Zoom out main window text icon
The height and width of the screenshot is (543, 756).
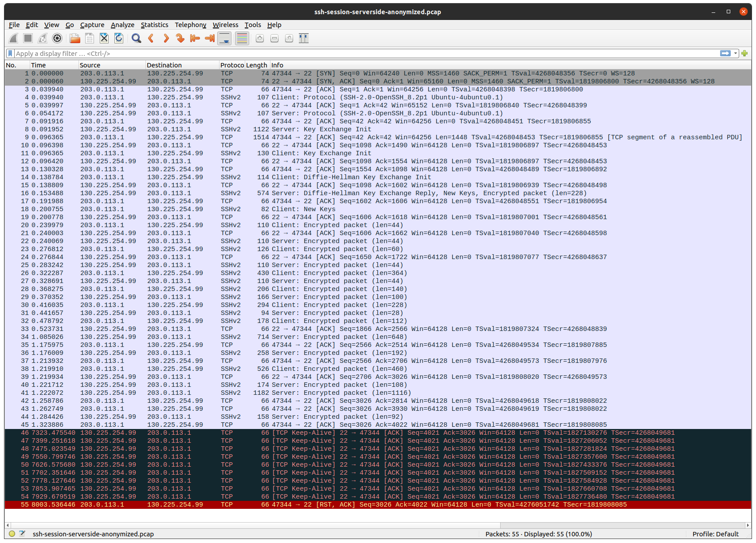[x=274, y=39]
